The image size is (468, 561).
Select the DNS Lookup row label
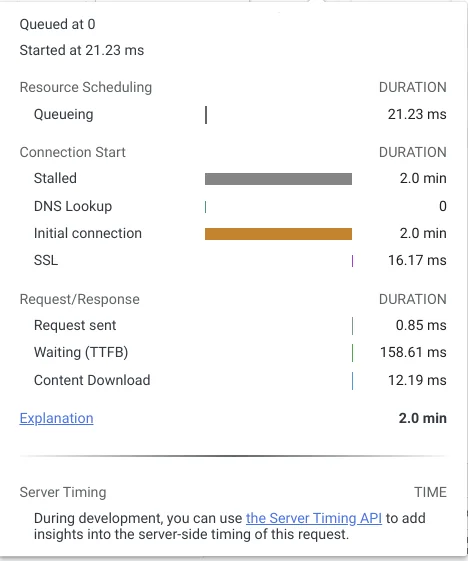pos(73,206)
